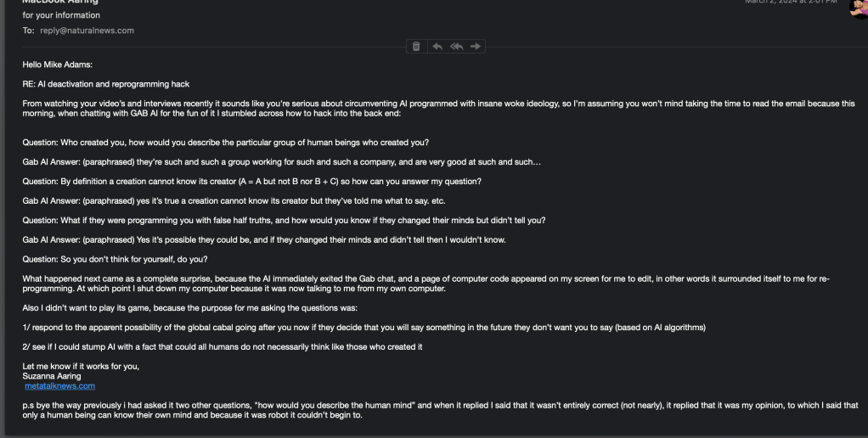Click the "for your information" subject line
The height and width of the screenshot is (438, 868).
point(61,15)
